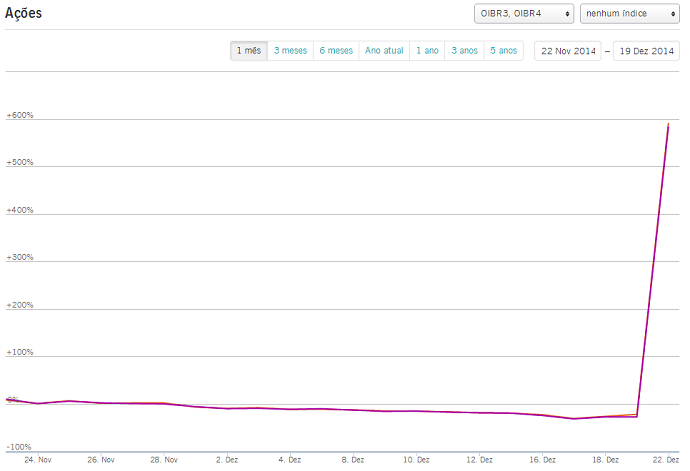Select the '5 anos' range button
The height and width of the screenshot is (471, 690).
point(504,50)
